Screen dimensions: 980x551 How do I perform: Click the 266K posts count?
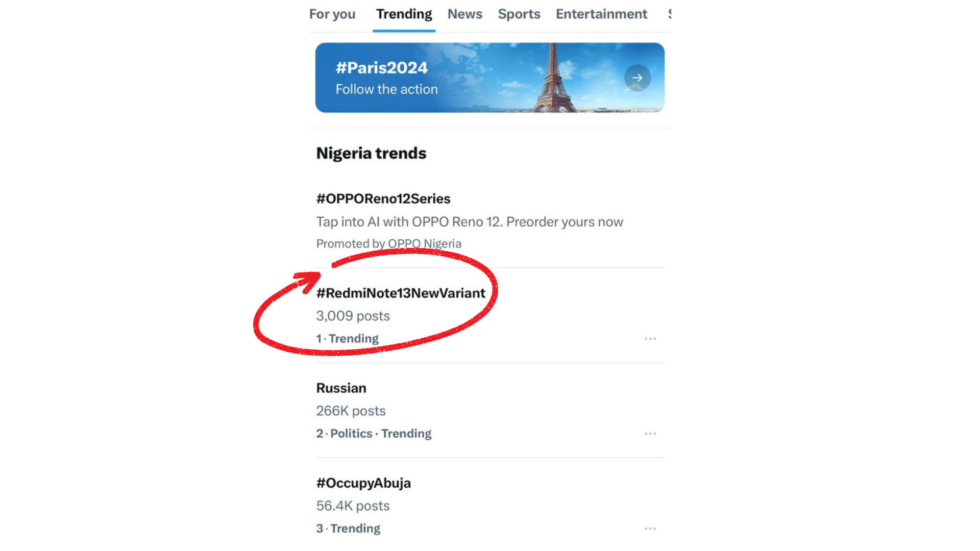click(x=351, y=411)
